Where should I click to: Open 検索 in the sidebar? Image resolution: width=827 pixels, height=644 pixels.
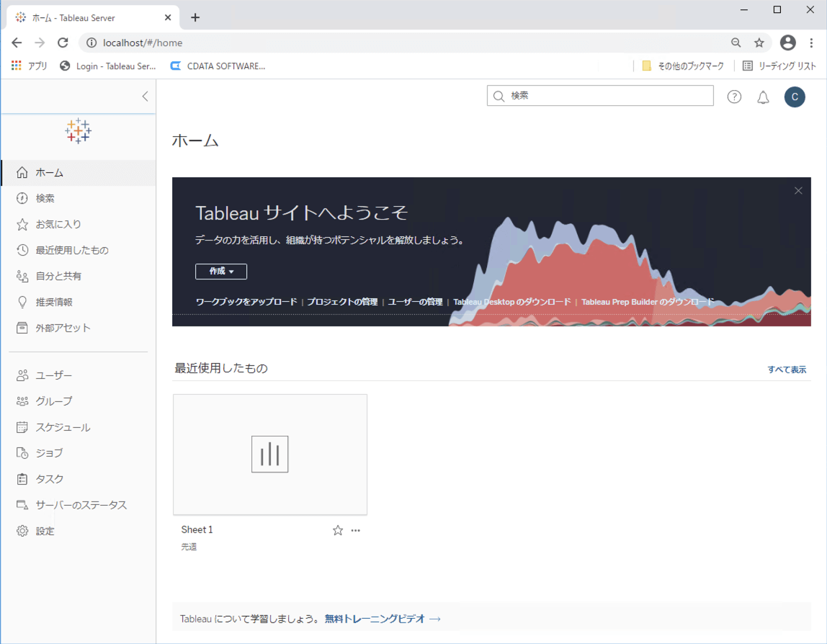78,198
